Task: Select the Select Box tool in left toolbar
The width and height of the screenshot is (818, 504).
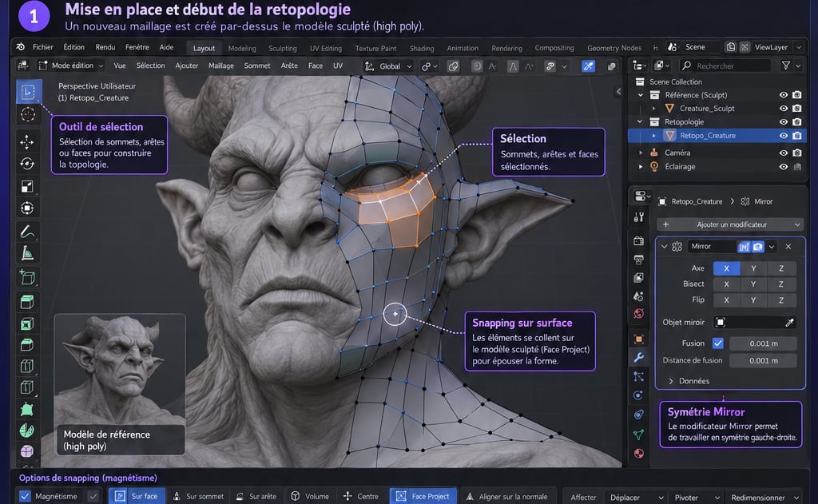Action: 28,93
